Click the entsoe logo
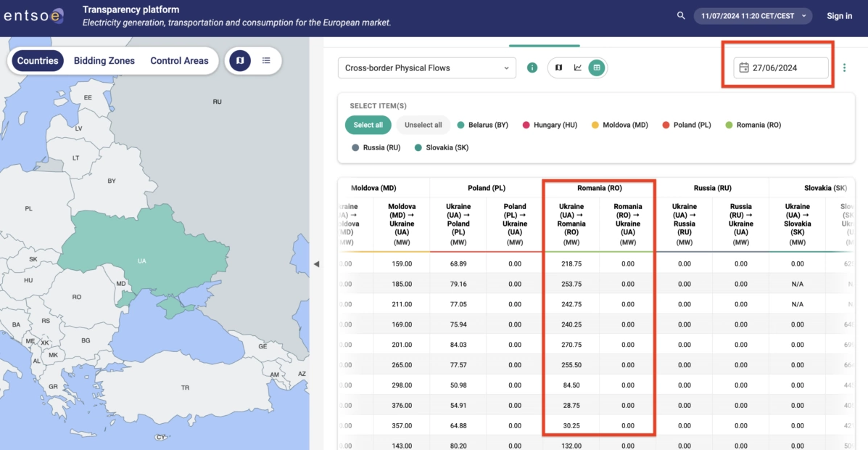The width and height of the screenshot is (868, 450). click(33, 15)
